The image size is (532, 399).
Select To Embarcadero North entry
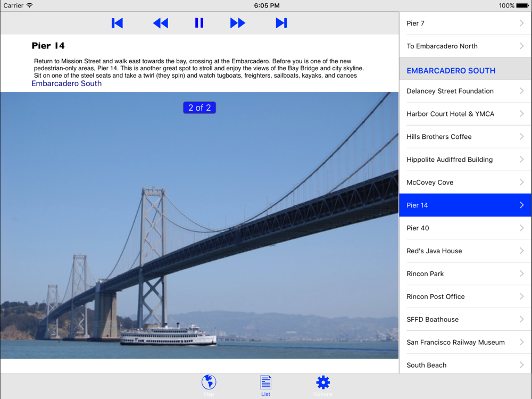coord(458,46)
